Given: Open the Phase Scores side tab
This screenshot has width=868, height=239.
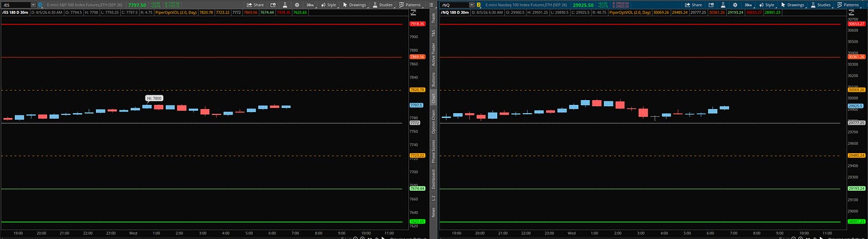Looking at the screenshot, I should point(433,151).
